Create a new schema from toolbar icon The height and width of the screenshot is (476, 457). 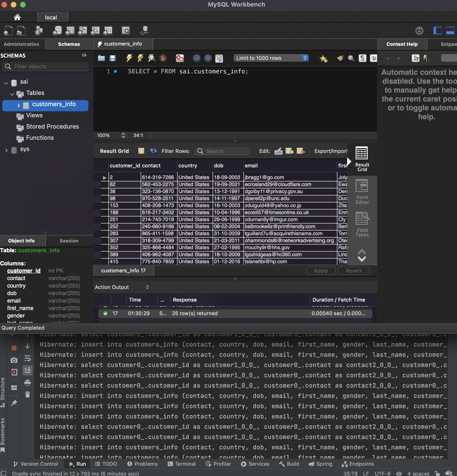[x=57, y=31]
